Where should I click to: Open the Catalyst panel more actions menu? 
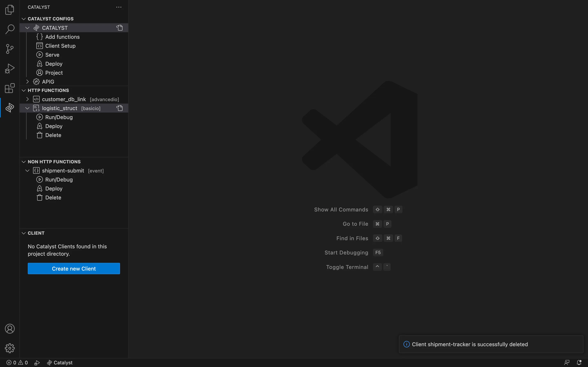coord(119,7)
